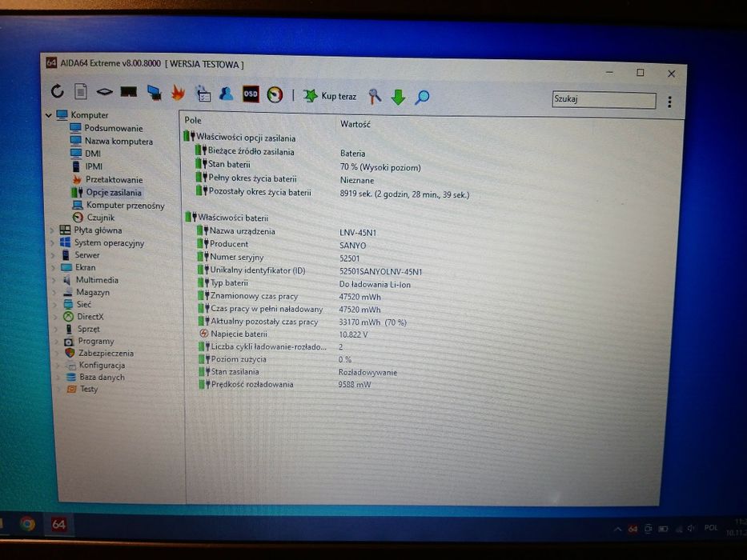Open the wrench preferences toolbar icon
The image size is (747, 560).
(375, 96)
